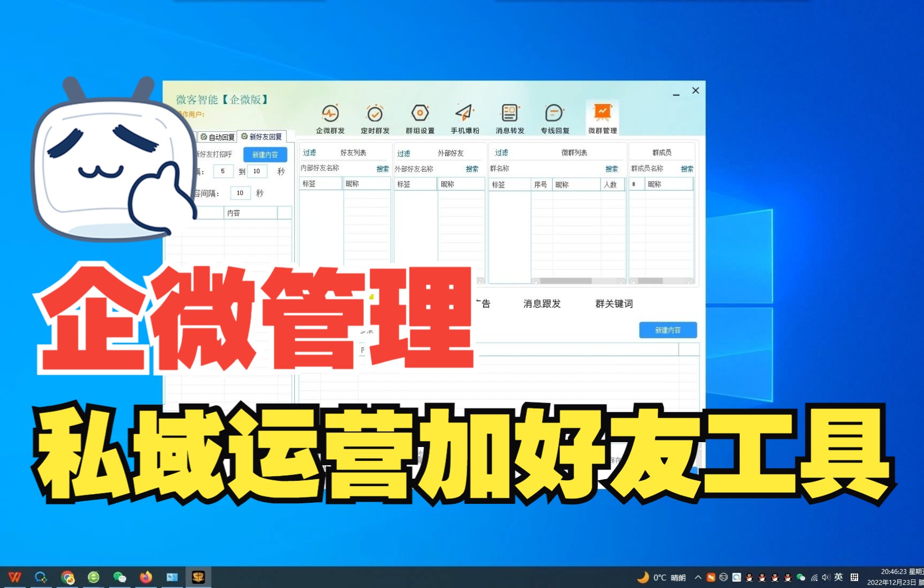Click the 微群列表 horizontal scrollbar thumb
This screenshot has width=924, height=588.
[x=566, y=281]
